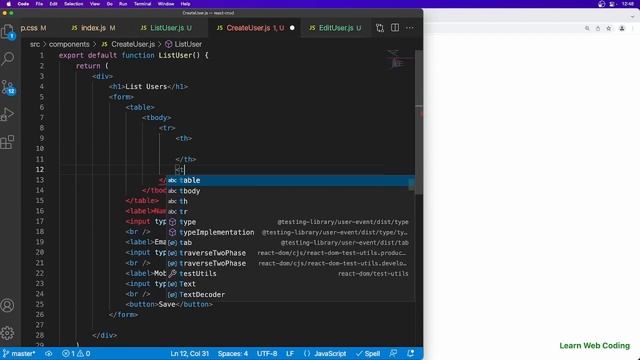Click the feedback icon in the status bar

393,353
